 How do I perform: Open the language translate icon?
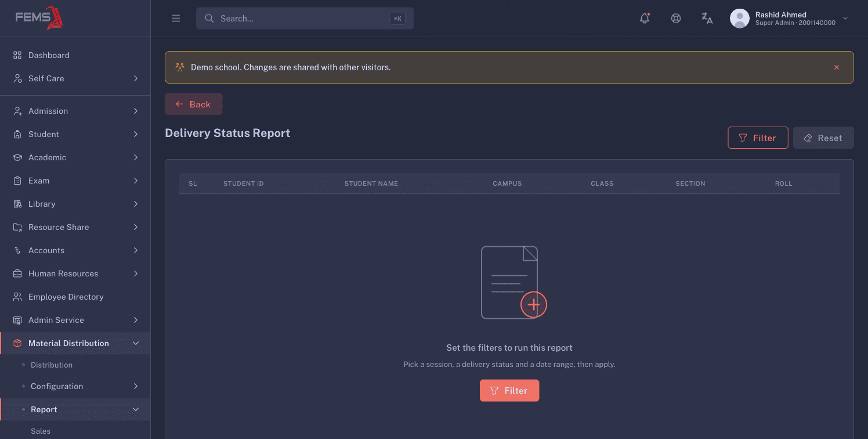point(707,18)
